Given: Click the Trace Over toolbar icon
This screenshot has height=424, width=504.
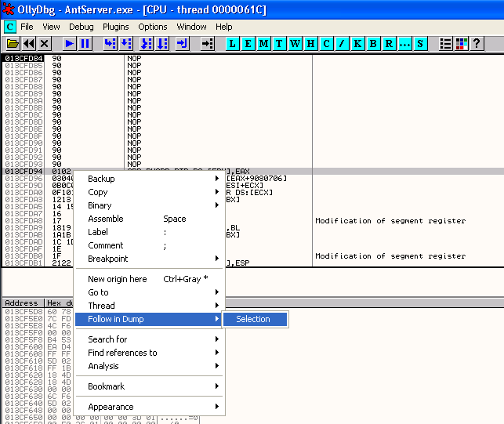Looking at the screenshot, I should [x=162, y=44].
